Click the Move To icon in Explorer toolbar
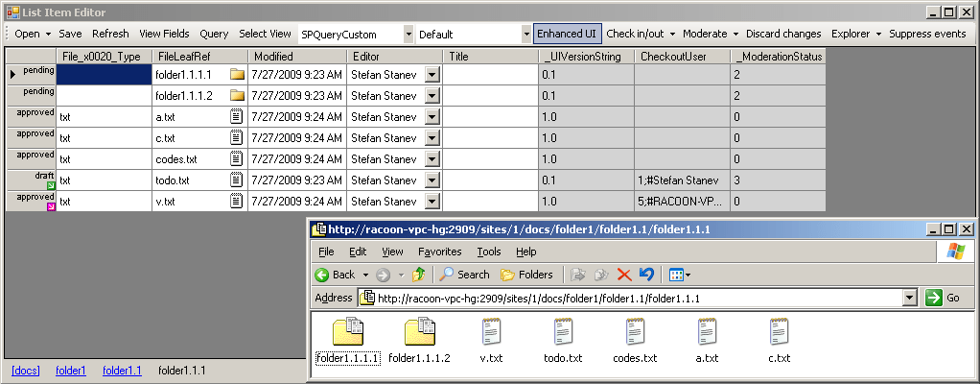Image resolution: width=980 pixels, height=384 pixels. (578, 274)
